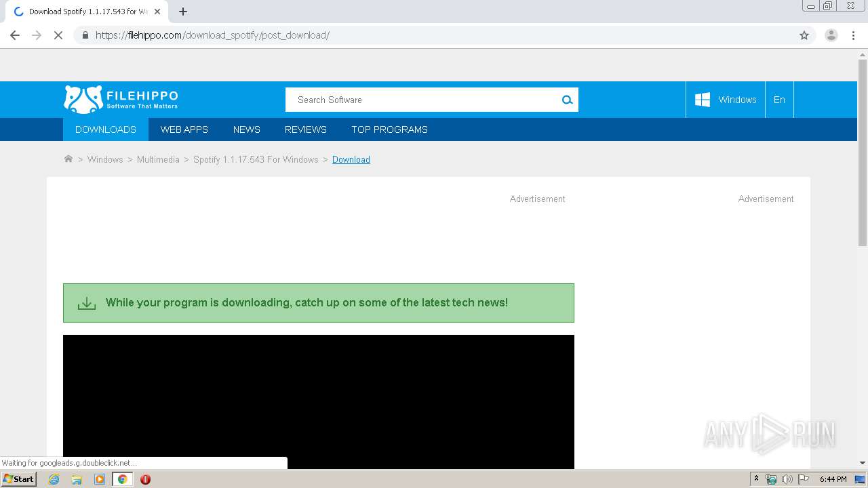868x488 pixels.
Task: Open the Chrome profile avatar
Action: tap(831, 35)
